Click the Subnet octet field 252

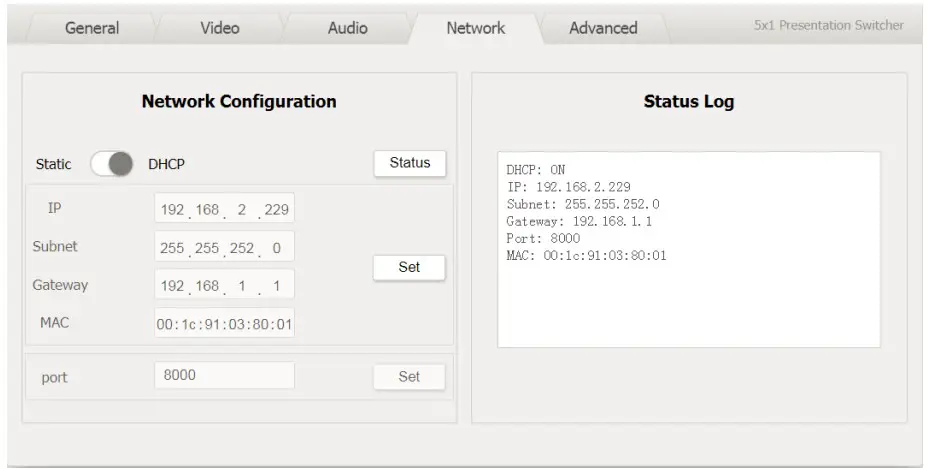(x=242, y=248)
